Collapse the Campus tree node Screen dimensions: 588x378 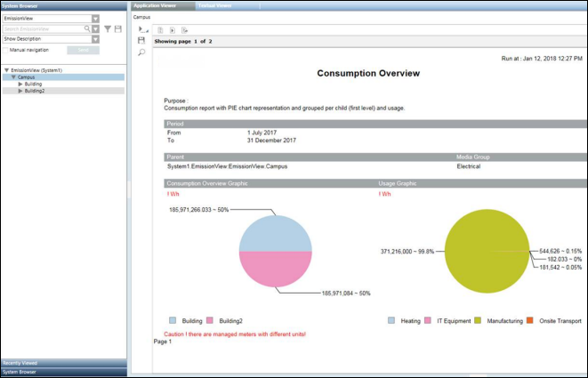click(13, 77)
